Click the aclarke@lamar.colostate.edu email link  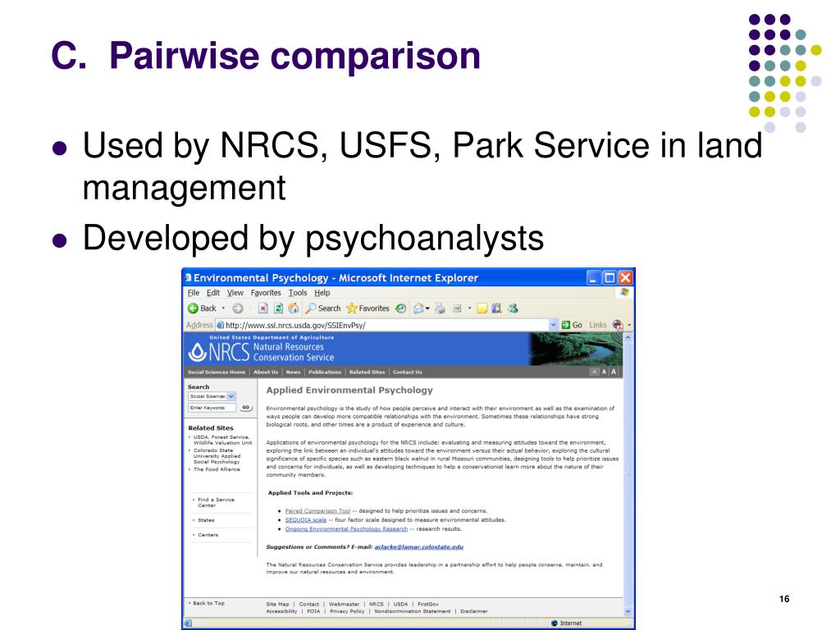coord(419,547)
